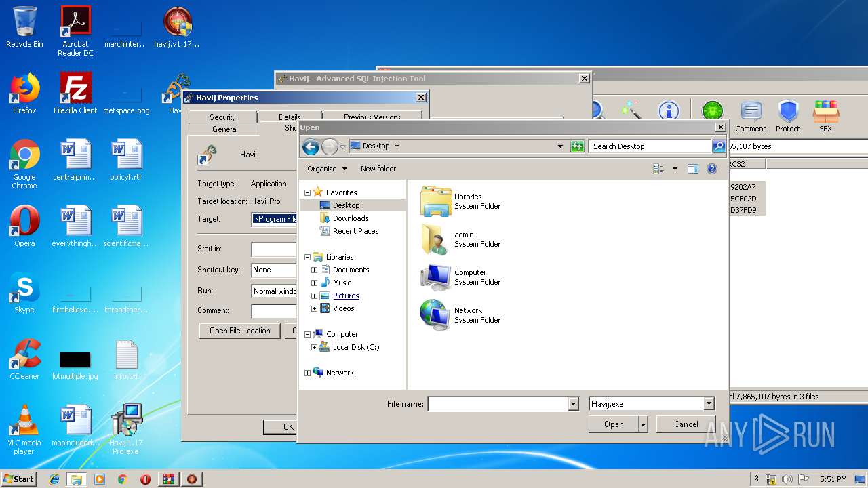Expand the Local Disk (C:) node
The image size is (868, 488).
[x=314, y=347]
